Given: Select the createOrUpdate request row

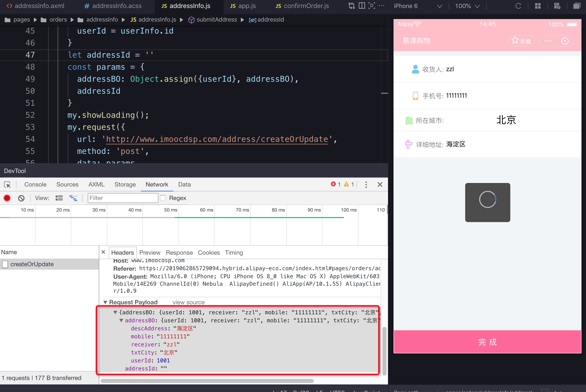Looking at the screenshot, I should tap(50, 264).
